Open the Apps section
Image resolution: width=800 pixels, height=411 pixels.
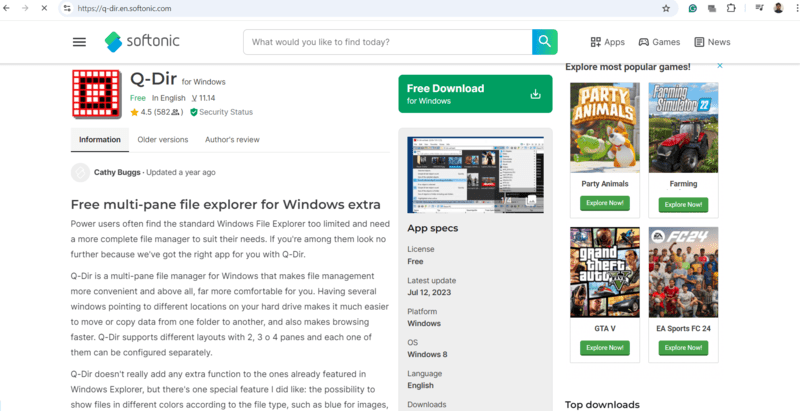pos(607,42)
